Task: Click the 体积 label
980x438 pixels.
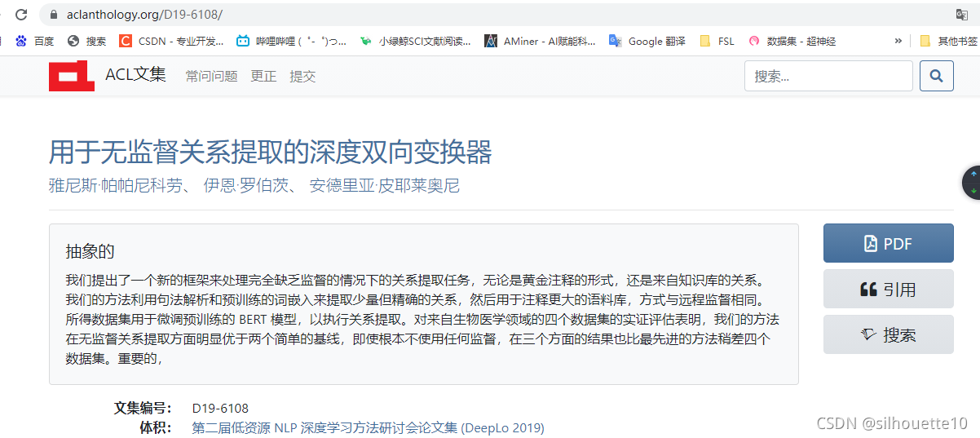Action: 155,427
